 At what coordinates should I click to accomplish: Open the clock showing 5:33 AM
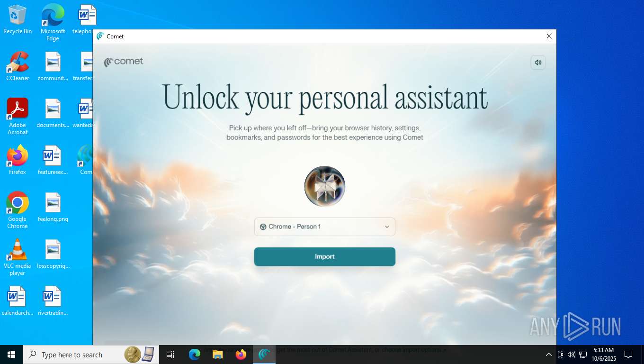[603, 355]
